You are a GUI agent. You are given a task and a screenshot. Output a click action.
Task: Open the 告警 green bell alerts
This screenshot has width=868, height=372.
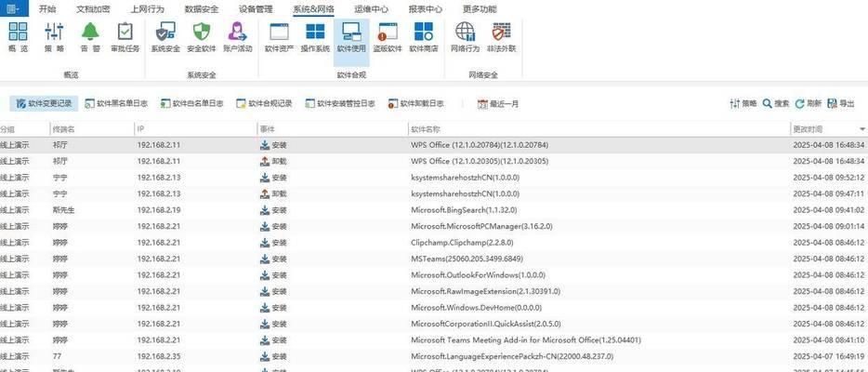pyautogui.click(x=90, y=37)
